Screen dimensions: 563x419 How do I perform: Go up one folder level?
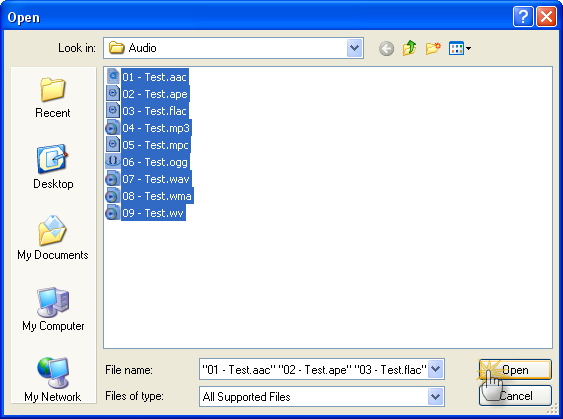tap(410, 48)
